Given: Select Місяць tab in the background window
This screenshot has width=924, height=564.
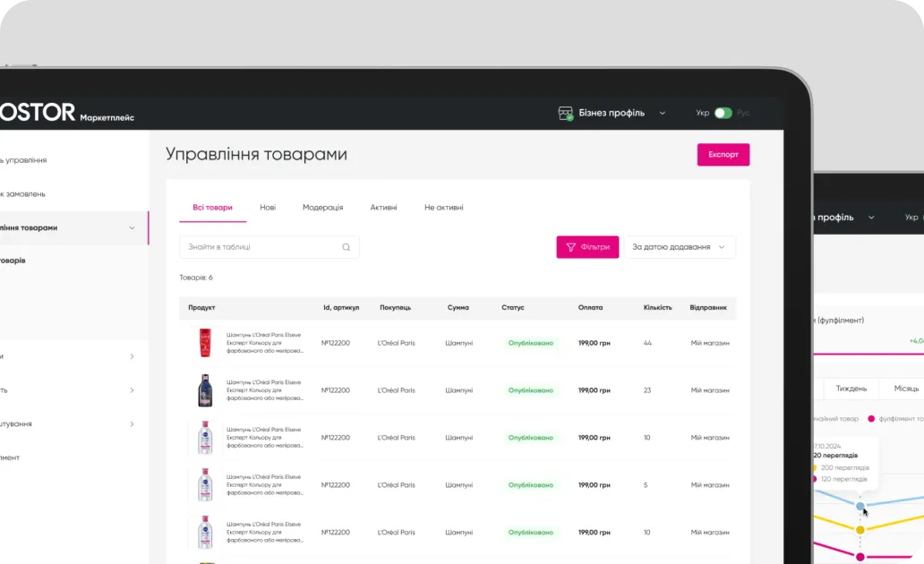Looking at the screenshot, I should pos(906,389).
